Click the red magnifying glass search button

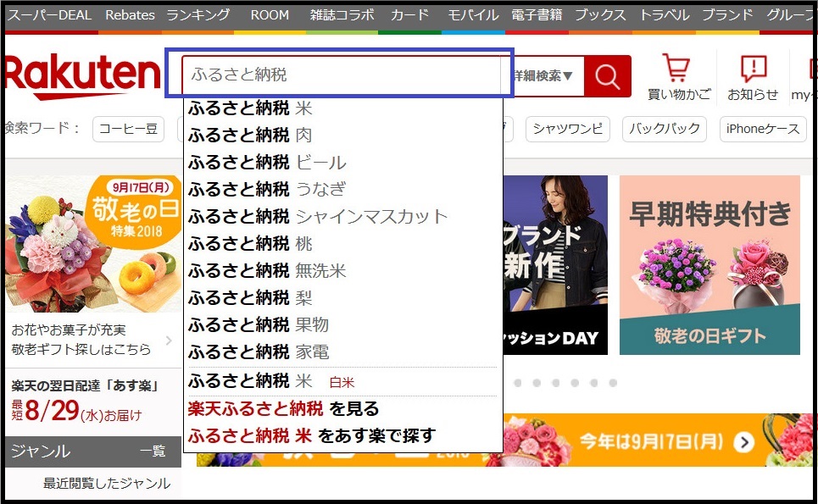click(607, 76)
